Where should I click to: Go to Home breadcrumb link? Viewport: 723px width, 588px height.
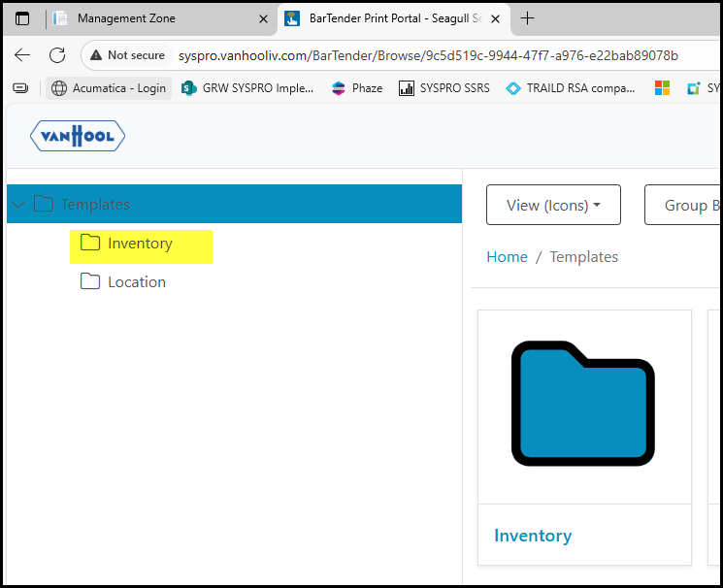(x=507, y=257)
